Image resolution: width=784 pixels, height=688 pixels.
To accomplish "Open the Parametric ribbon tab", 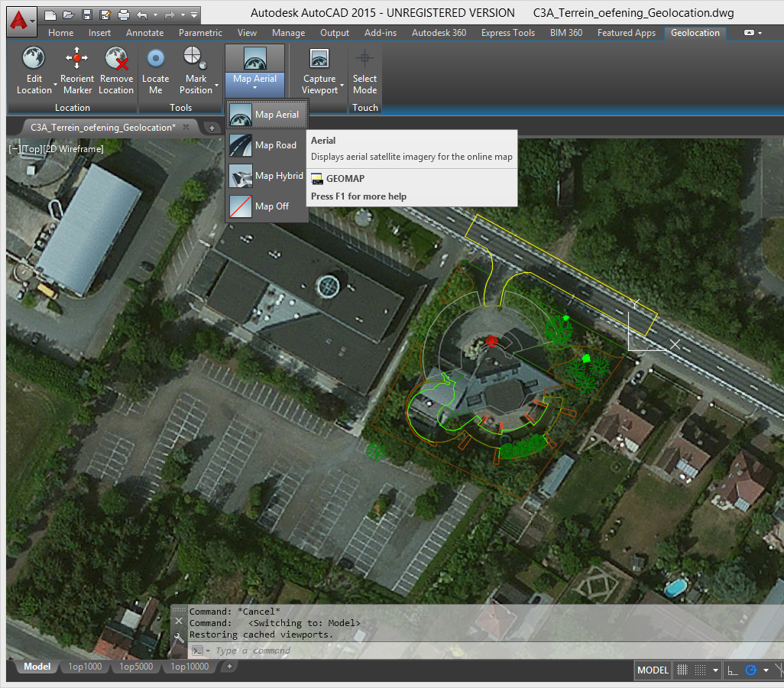I will 200,33.
